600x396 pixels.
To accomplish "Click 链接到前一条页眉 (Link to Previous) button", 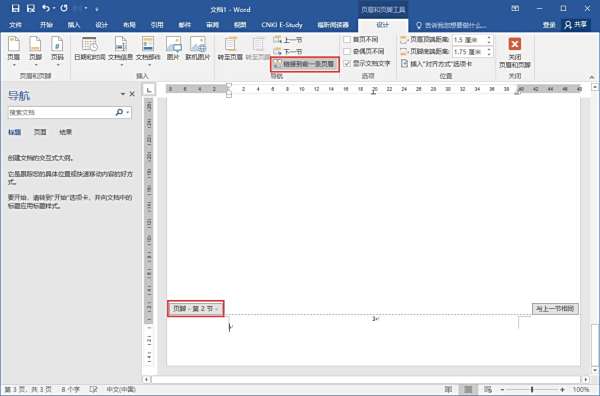I will coord(305,64).
